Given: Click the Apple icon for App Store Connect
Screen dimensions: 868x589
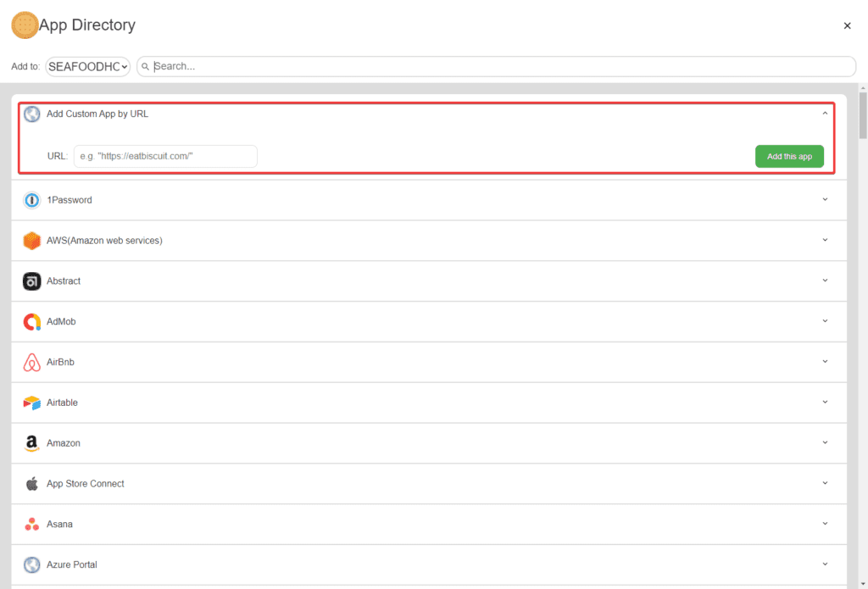Looking at the screenshot, I should 31,483.
